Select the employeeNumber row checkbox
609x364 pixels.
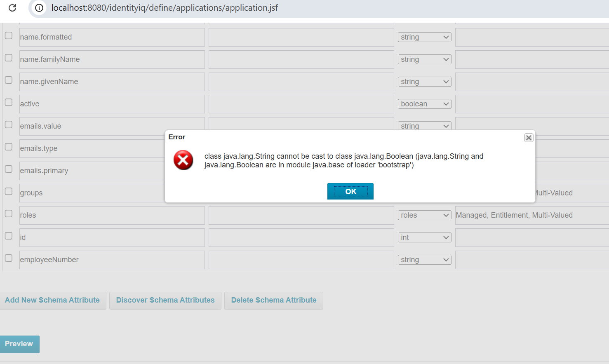coord(9,258)
